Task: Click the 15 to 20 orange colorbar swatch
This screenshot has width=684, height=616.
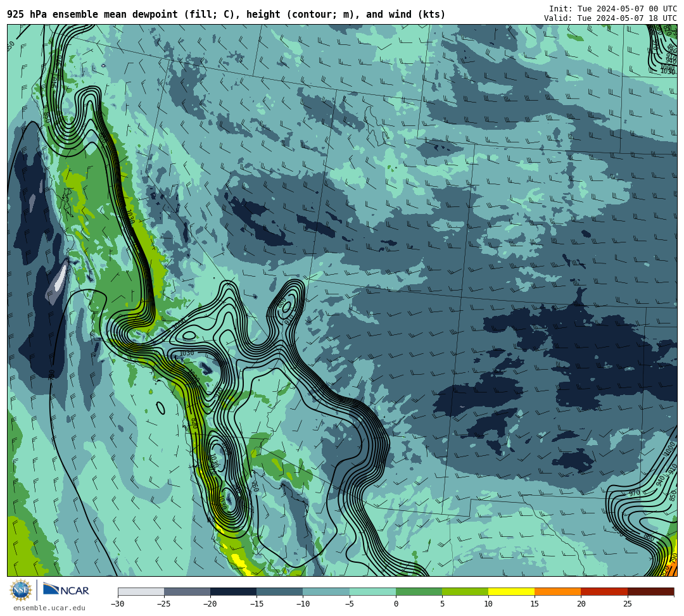Action: [x=558, y=591]
